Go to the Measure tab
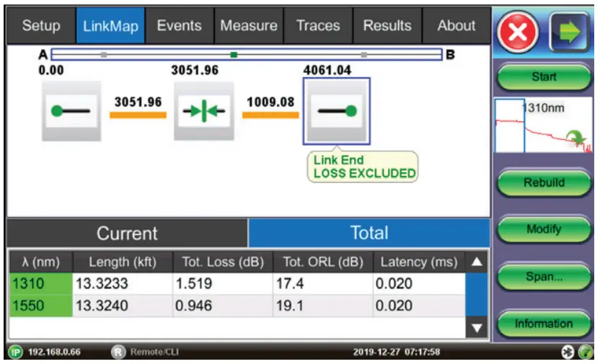600x364 pixels. [249, 26]
